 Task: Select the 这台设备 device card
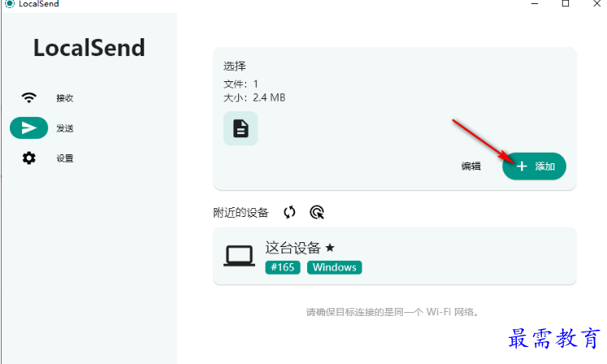(x=394, y=256)
